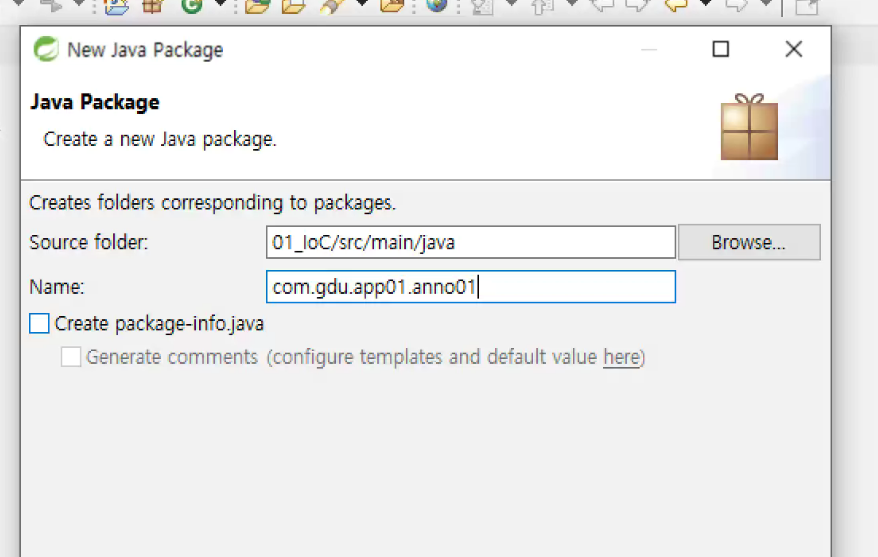Click the Browse... button

749,242
